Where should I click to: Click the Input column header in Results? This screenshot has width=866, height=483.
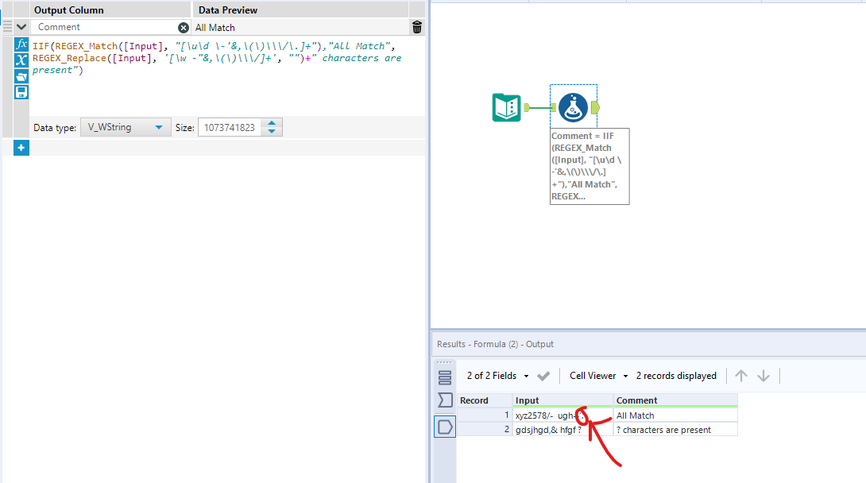563,400
